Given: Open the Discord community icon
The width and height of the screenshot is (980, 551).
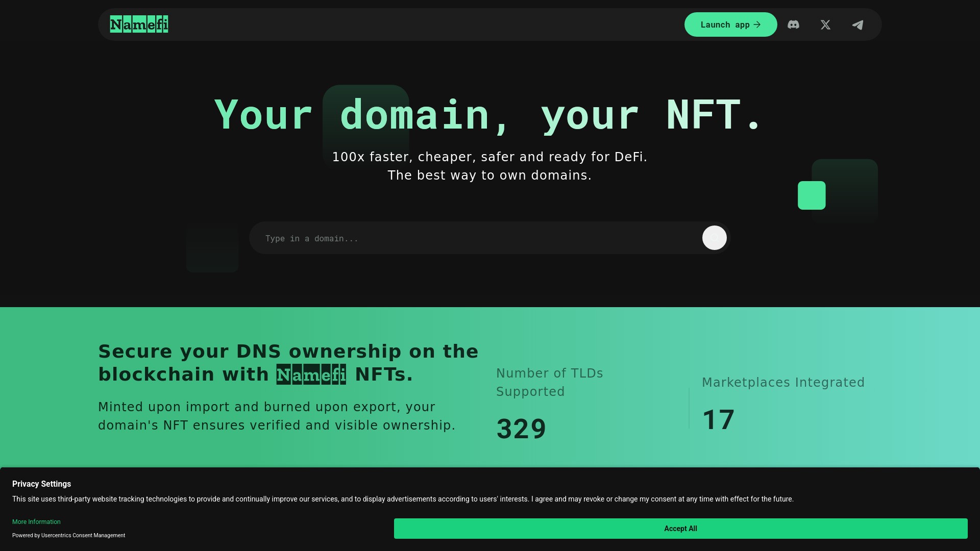Looking at the screenshot, I should click(794, 24).
